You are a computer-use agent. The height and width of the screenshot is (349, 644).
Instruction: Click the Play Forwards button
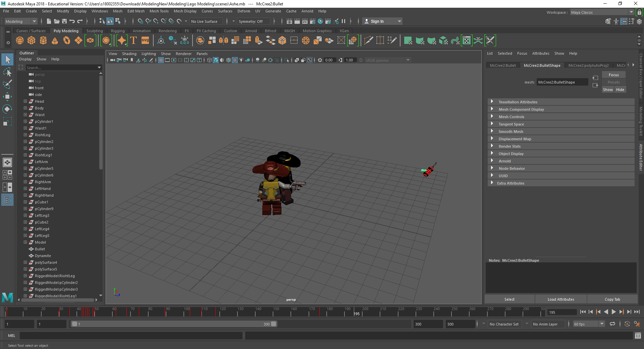(x=613, y=312)
